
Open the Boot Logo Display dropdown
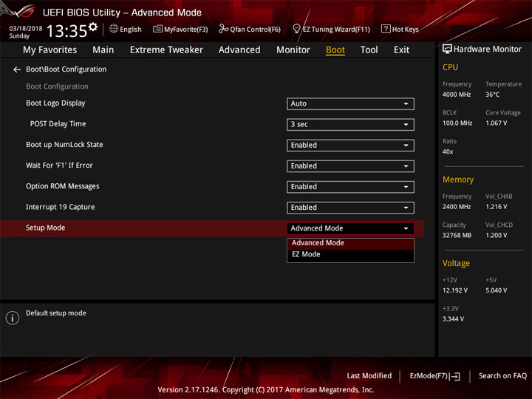(x=350, y=104)
